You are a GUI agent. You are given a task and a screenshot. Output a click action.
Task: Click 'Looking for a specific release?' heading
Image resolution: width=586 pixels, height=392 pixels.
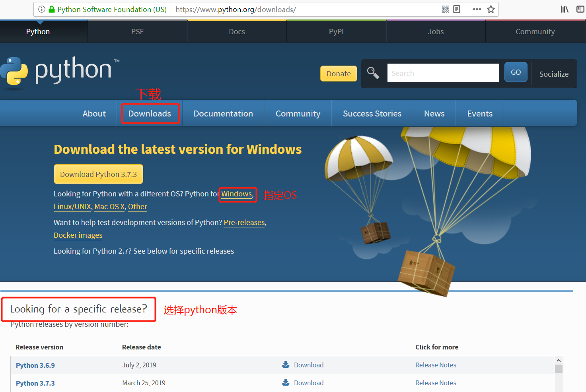[x=78, y=309]
